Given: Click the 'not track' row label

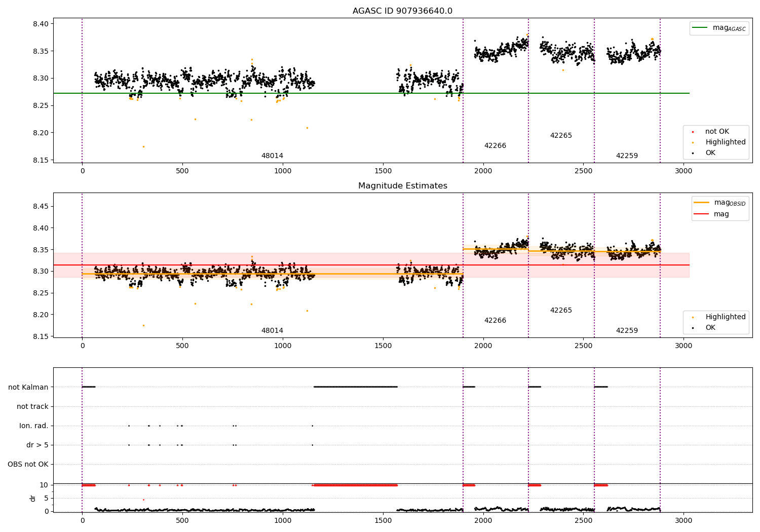Looking at the screenshot, I should point(32,407).
